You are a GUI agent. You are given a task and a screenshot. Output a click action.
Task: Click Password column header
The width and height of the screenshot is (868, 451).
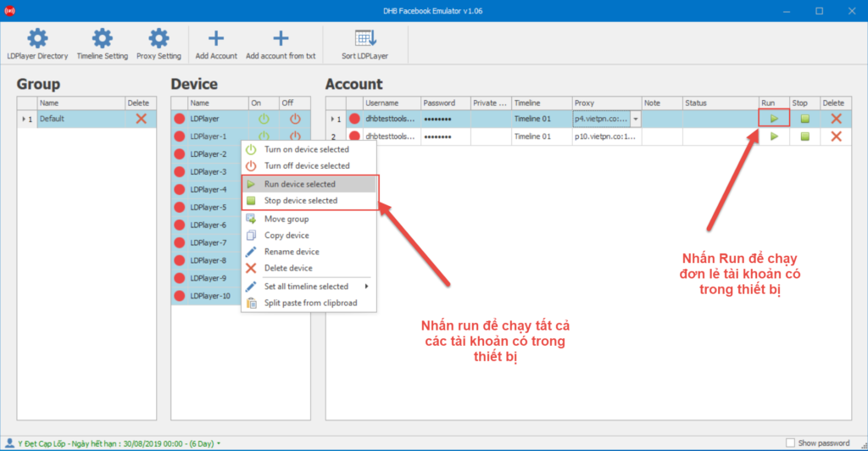coord(446,103)
